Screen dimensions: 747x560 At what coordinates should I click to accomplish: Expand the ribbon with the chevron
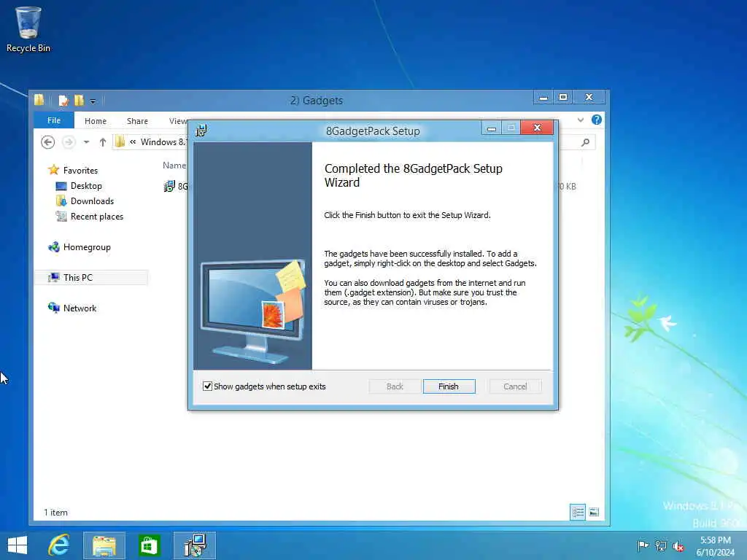[580, 120]
